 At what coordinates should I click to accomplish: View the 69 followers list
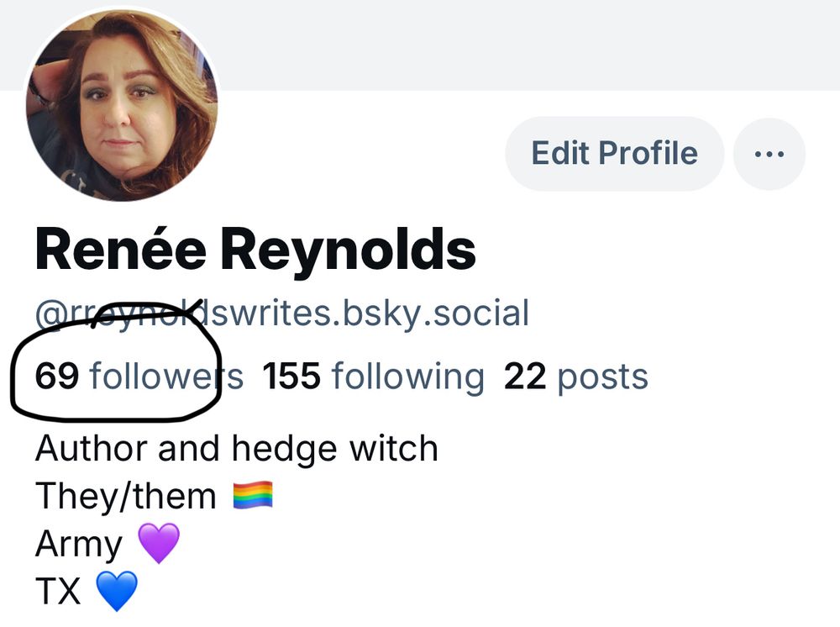click(139, 376)
